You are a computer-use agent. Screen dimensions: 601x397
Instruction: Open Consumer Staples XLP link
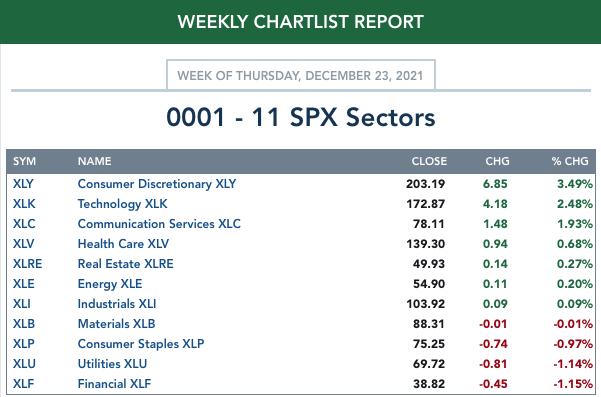(x=141, y=344)
